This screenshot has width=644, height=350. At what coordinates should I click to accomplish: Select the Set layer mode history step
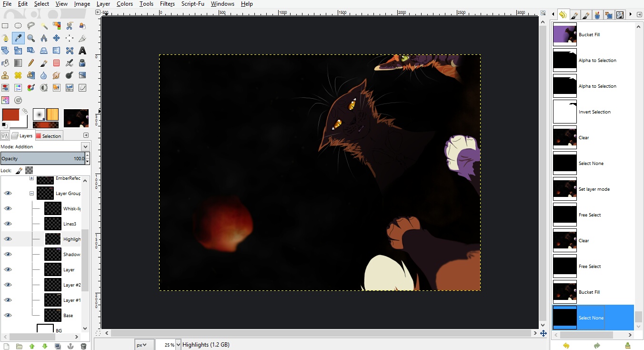pos(593,189)
